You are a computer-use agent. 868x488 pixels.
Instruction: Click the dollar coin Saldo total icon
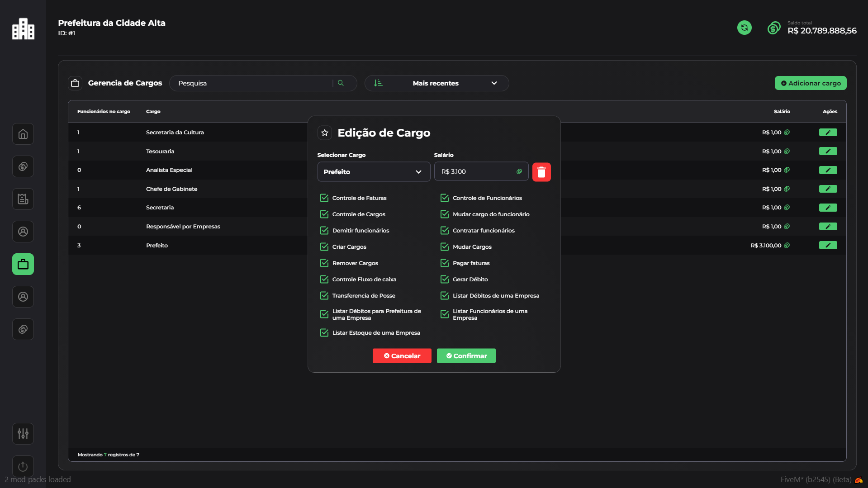point(774,28)
